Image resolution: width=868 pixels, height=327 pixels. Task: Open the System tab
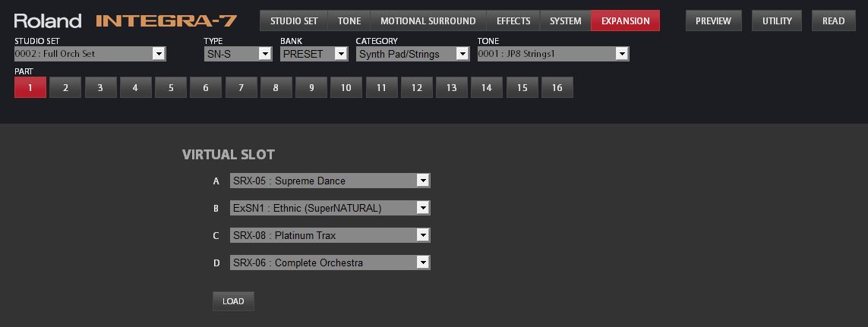click(565, 20)
